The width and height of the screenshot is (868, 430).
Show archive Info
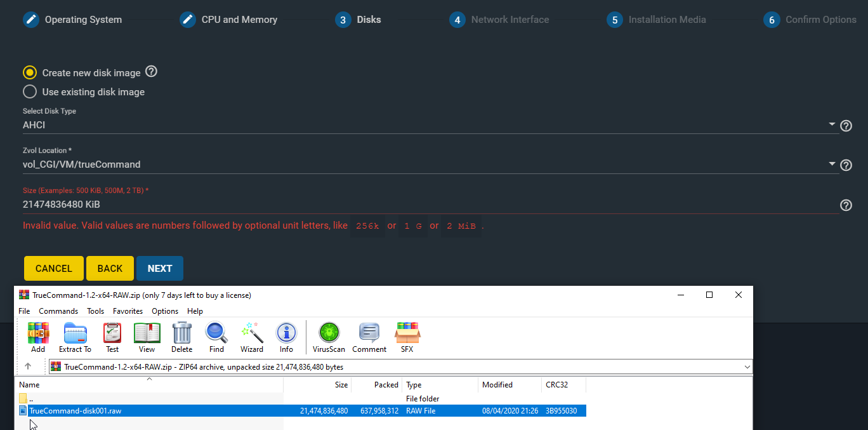coord(286,337)
